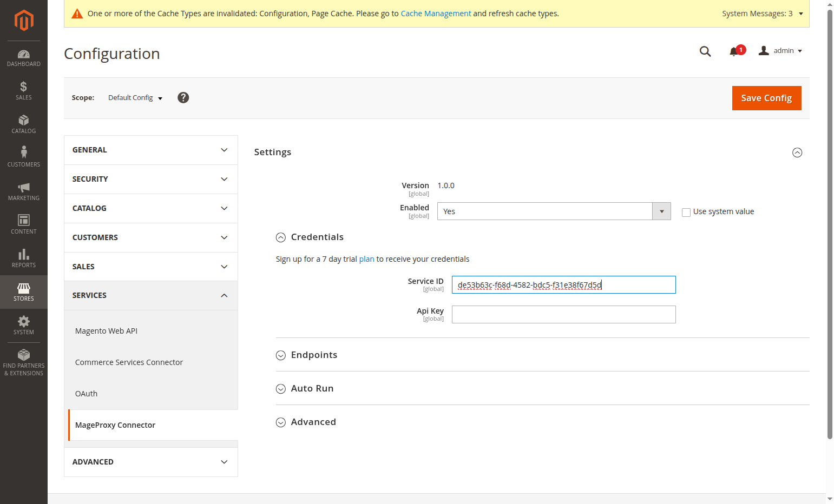Image resolution: width=834 pixels, height=504 pixels.
Task: Open the Default Config scope dropdown
Action: click(x=135, y=98)
